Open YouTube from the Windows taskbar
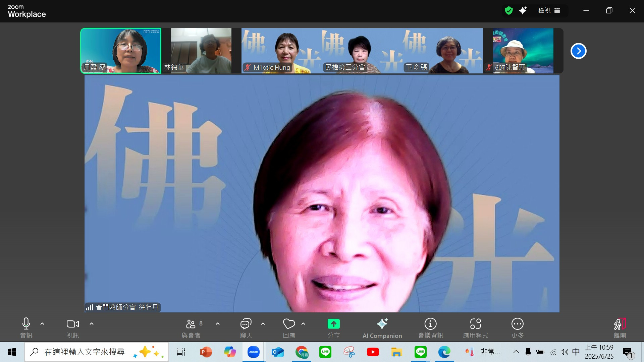Image resolution: width=644 pixels, height=362 pixels. 373,352
